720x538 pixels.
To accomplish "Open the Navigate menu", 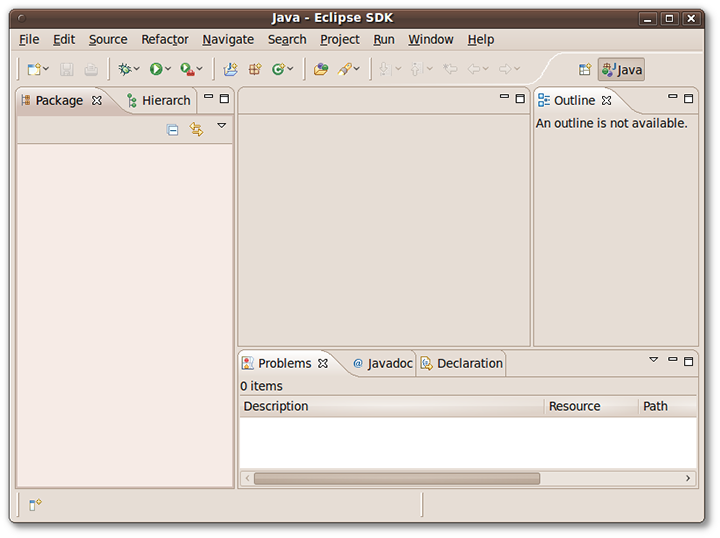I will 228,40.
